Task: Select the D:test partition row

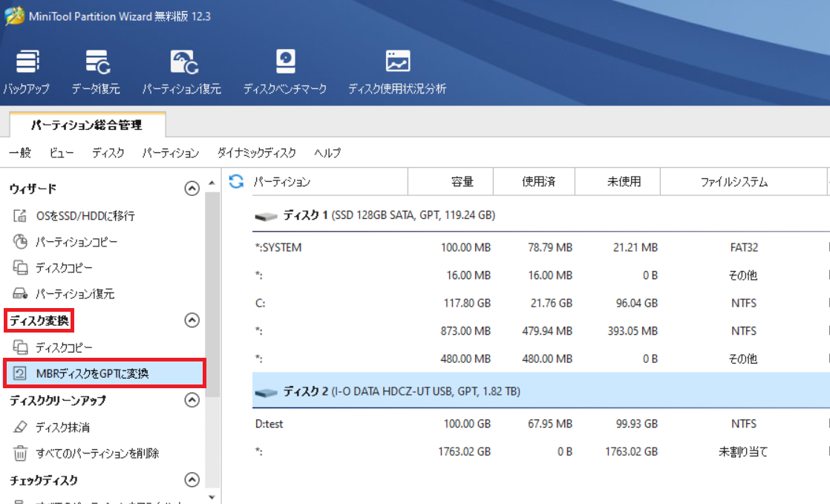Action: [541, 424]
